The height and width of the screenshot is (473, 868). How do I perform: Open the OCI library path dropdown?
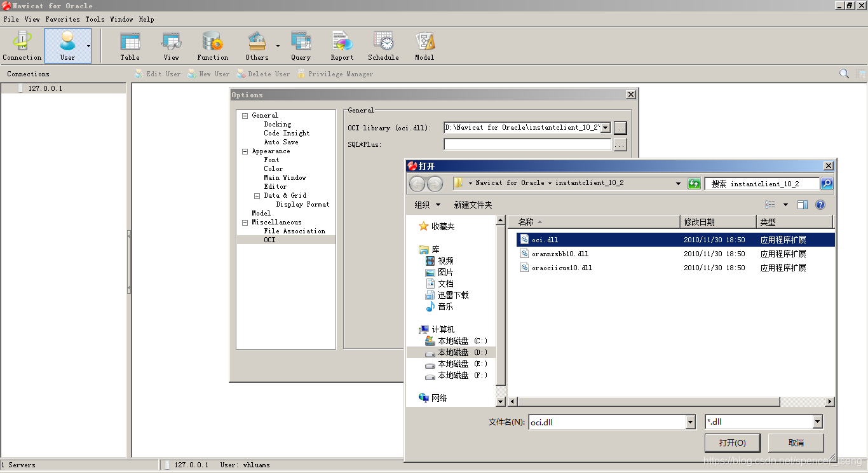click(x=606, y=128)
